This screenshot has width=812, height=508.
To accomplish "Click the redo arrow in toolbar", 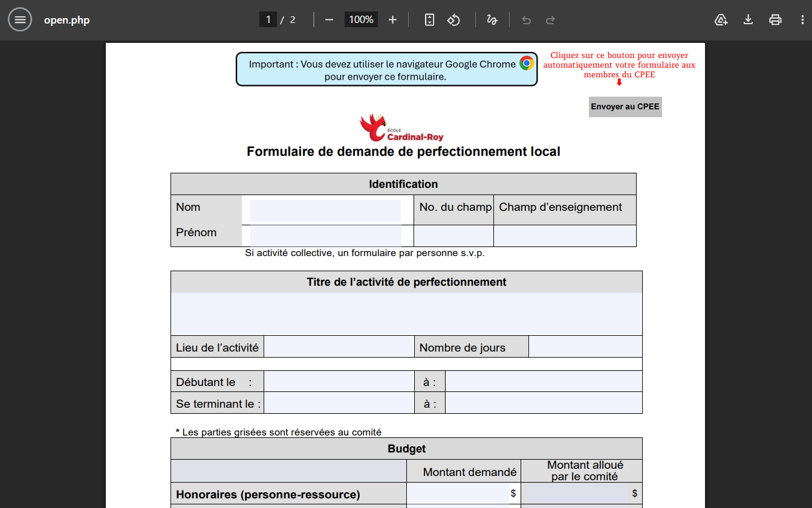I will (550, 20).
